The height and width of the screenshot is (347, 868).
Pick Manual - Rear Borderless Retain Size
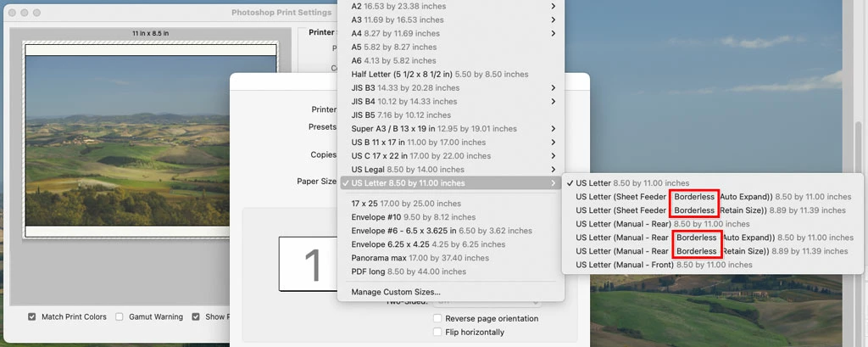712,251
